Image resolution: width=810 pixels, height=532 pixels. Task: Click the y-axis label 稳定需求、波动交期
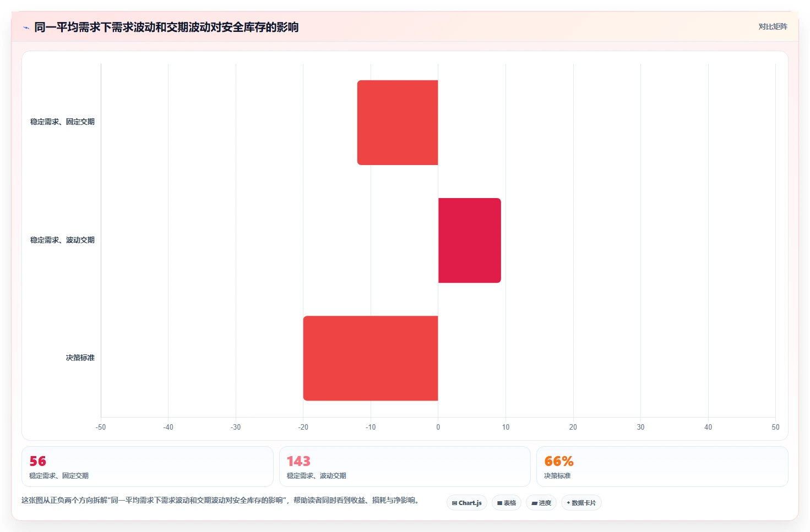pos(62,240)
